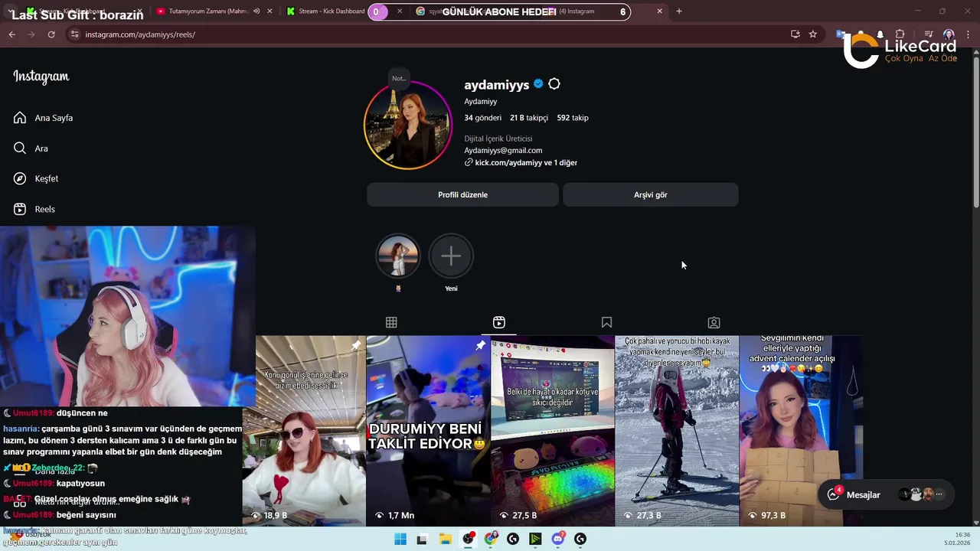Click 592 takip following count

[573, 118]
